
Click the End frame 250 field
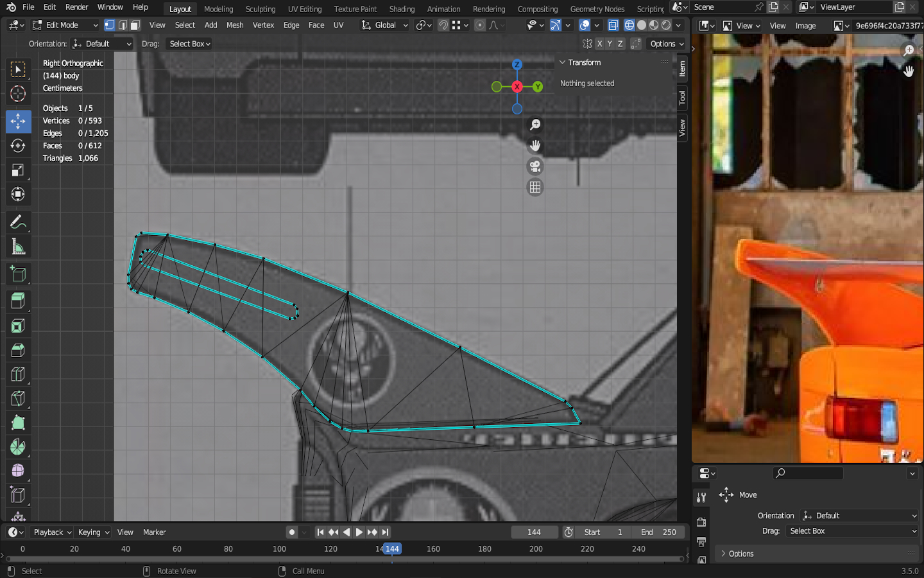(x=658, y=532)
